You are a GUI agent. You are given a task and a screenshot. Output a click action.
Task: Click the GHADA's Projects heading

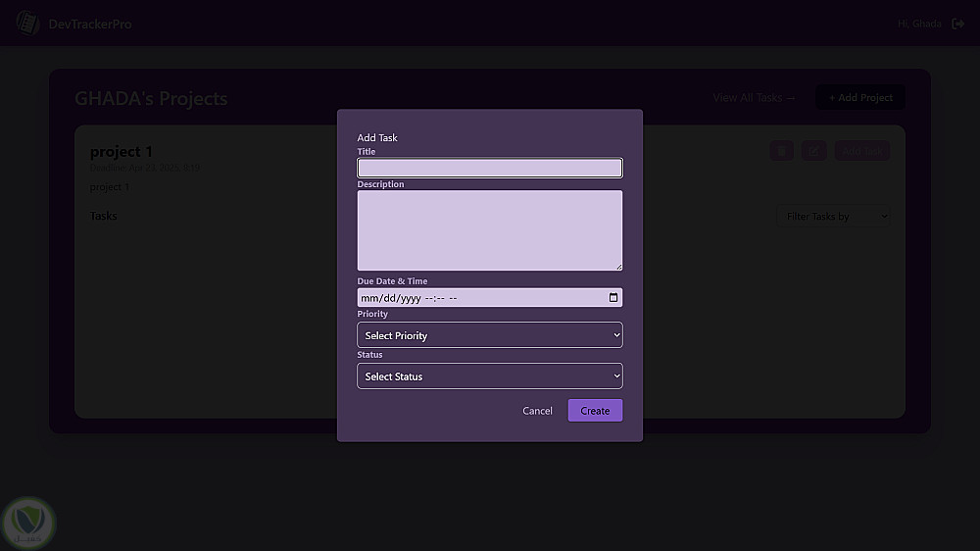(x=151, y=98)
